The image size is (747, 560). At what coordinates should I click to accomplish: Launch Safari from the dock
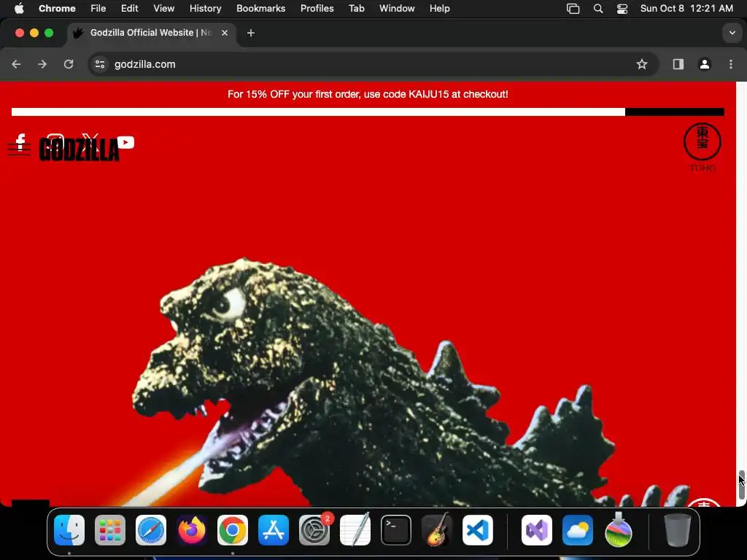pyautogui.click(x=151, y=530)
